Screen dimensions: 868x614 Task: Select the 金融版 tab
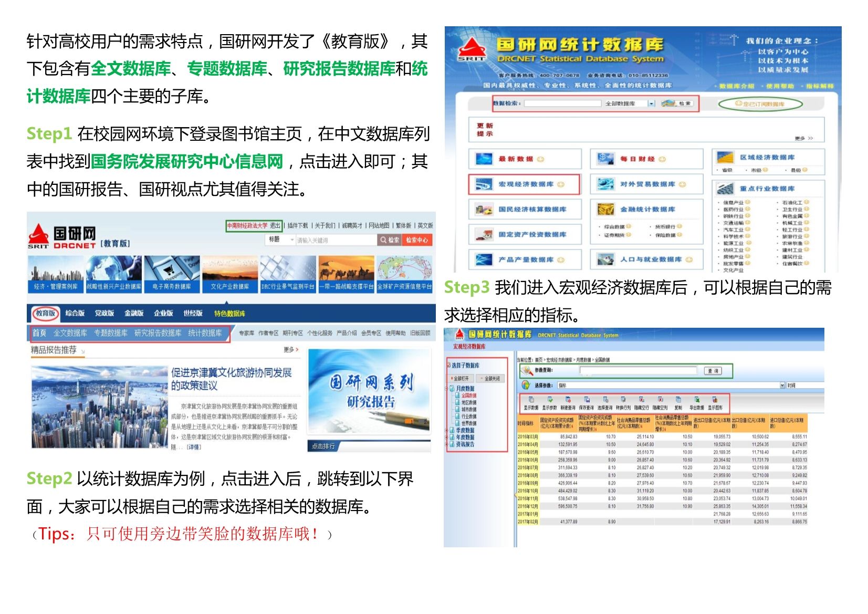coord(134,313)
